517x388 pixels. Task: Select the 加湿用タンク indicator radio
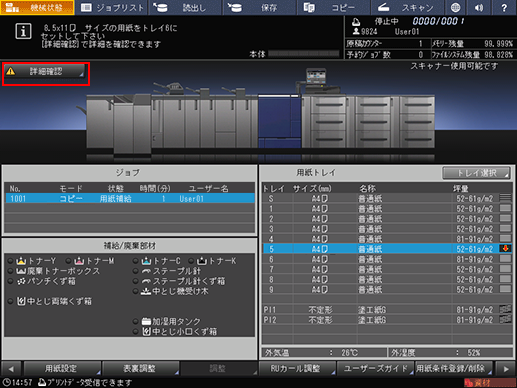click(x=135, y=321)
